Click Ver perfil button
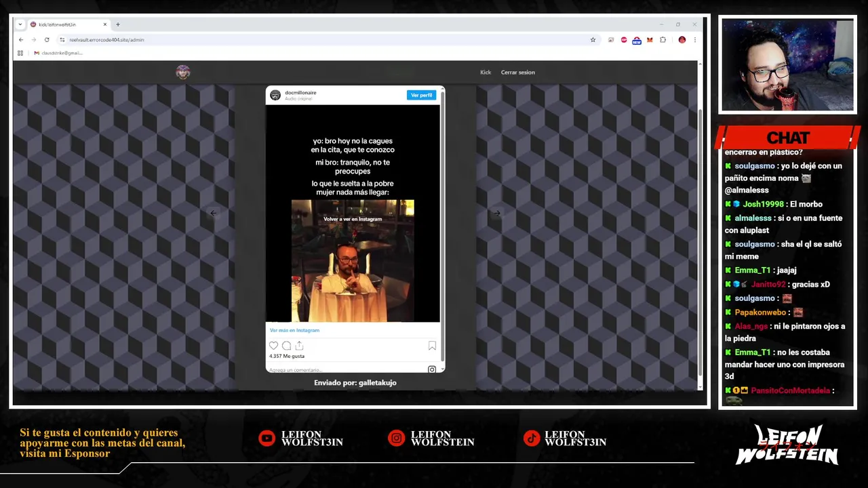Image resolution: width=868 pixels, height=488 pixels. click(421, 95)
